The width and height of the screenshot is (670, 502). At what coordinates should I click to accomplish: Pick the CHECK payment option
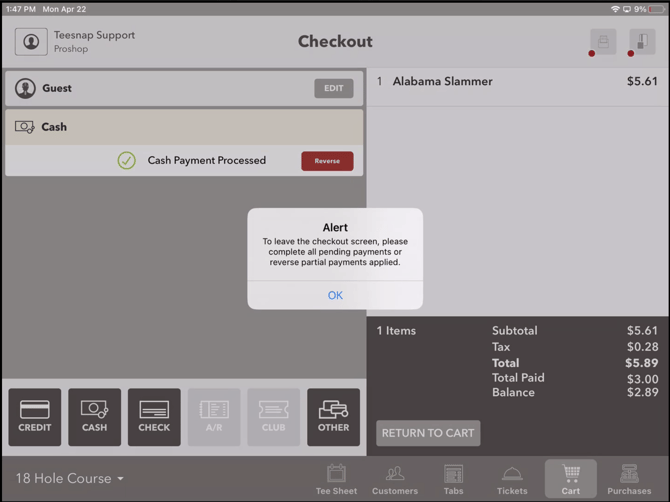click(154, 417)
